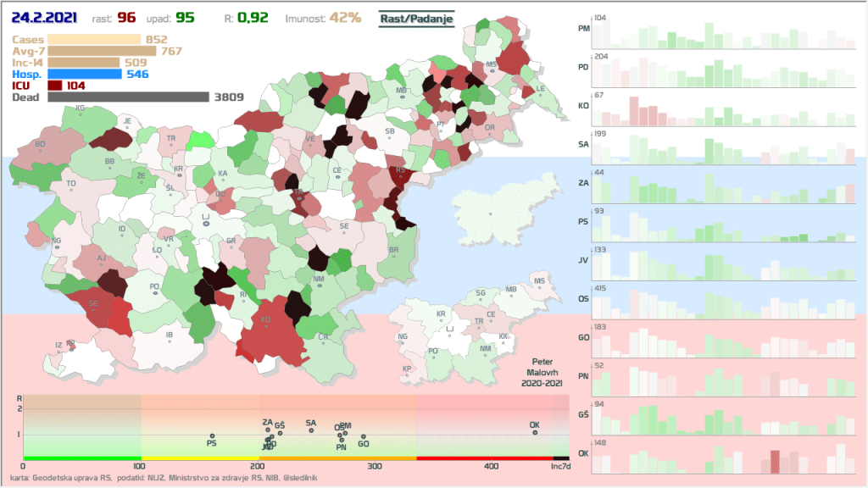Screen dimensions: 868x488
Task: Click the Kočevje (KO) marker on main map
Action: pyautogui.click(x=265, y=327)
